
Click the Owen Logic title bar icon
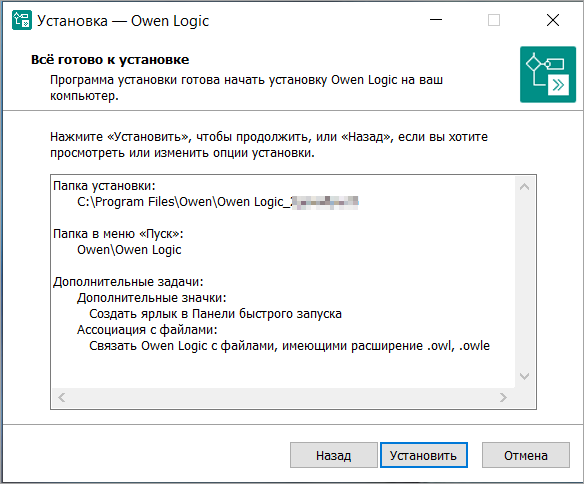(x=22, y=20)
